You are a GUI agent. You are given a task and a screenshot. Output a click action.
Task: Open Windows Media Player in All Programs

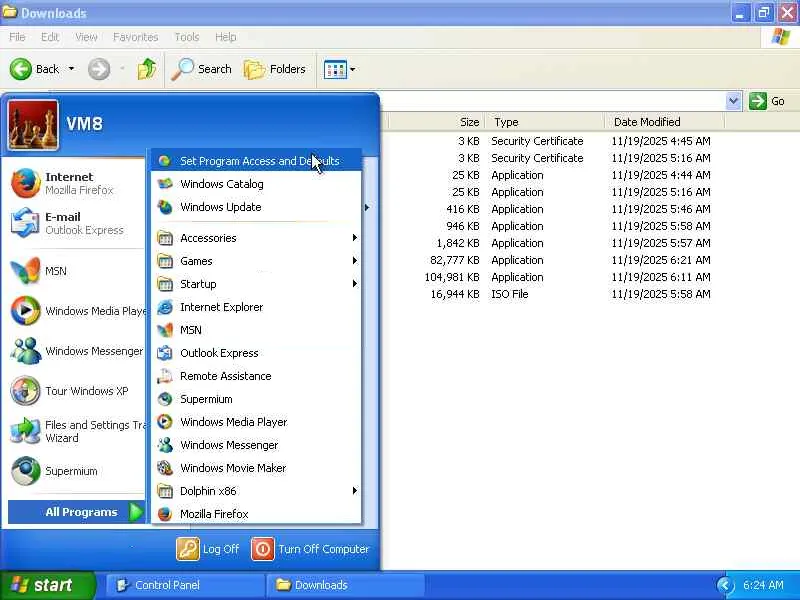[x=256, y=422]
